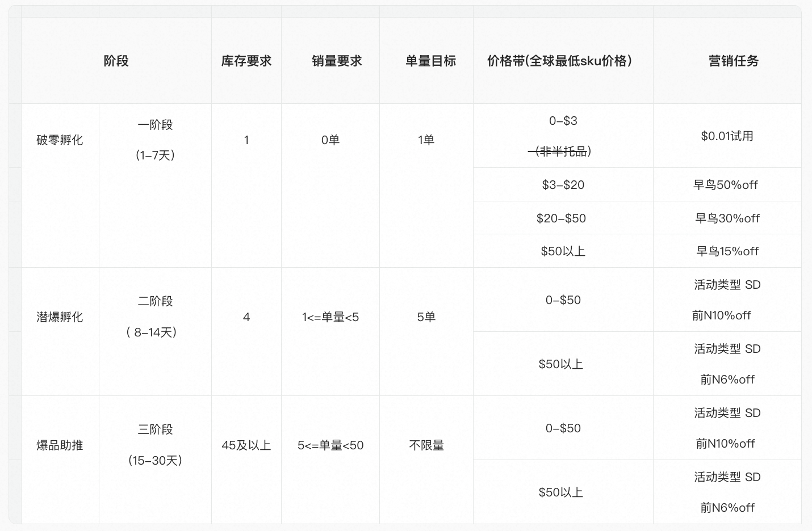812x531 pixels.
Task: Select the $3–$20 price band cell
Action: coord(563,184)
